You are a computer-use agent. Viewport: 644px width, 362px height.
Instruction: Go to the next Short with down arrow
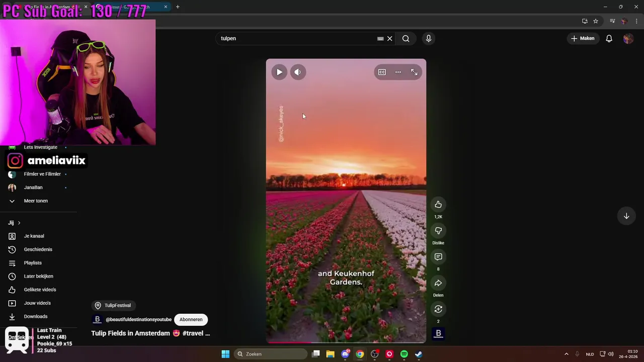coord(626,216)
